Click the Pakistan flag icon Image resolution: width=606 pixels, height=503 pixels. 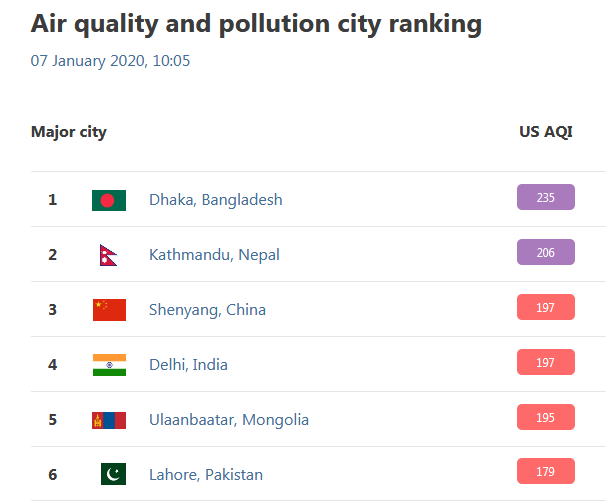[x=113, y=474]
